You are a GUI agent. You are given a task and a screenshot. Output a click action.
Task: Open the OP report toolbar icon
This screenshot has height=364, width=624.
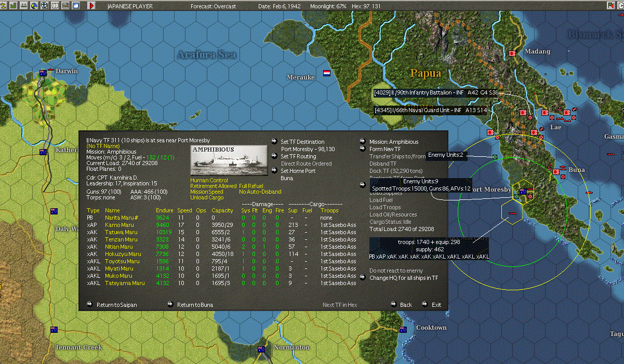pyautogui.click(x=55, y=5)
